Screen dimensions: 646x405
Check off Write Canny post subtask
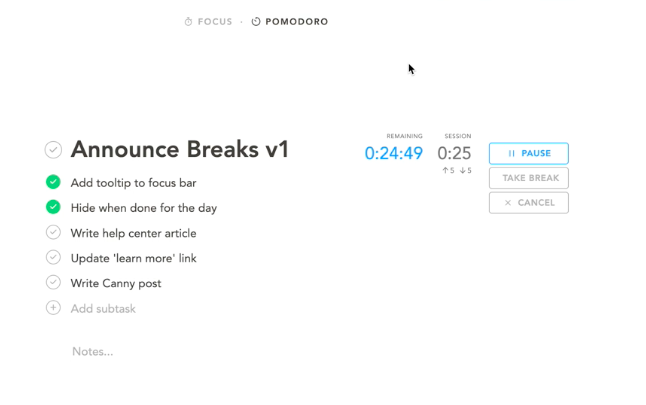(x=53, y=283)
